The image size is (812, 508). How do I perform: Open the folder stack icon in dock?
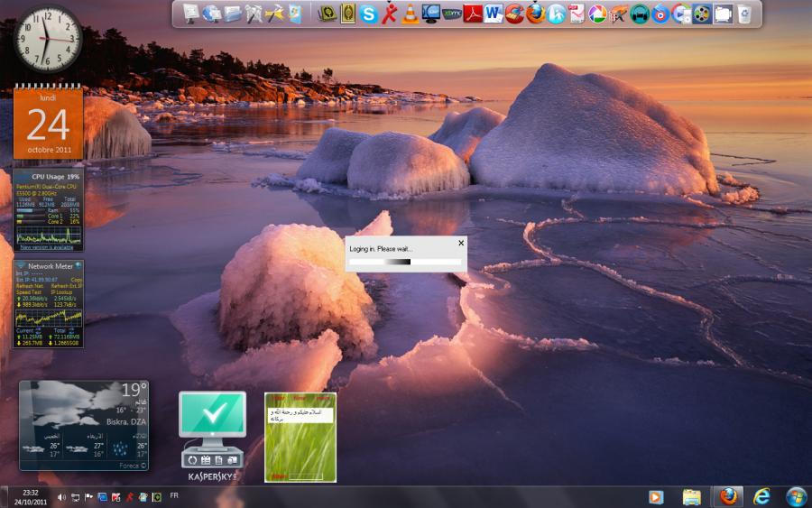pos(233,14)
